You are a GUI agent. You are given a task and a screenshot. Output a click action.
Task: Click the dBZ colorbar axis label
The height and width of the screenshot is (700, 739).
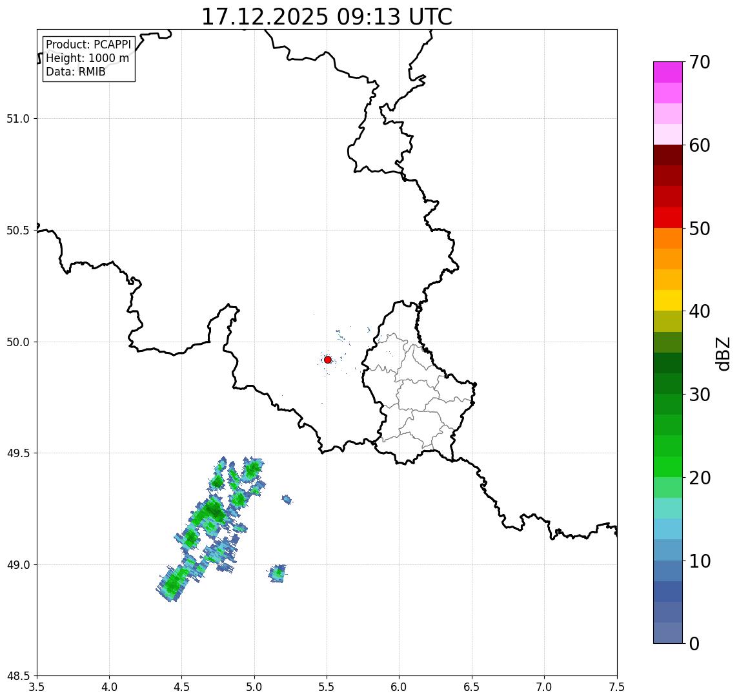coord(722,353)
